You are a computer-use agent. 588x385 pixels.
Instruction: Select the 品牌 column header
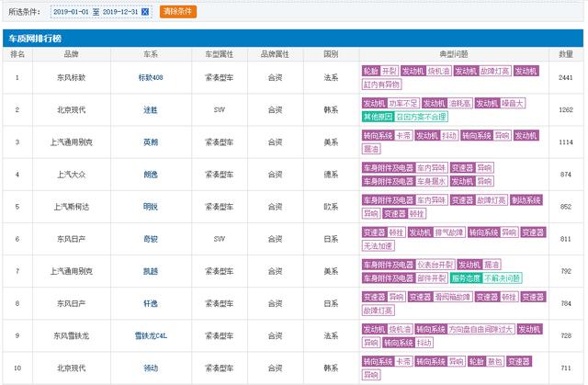pos(72,54)
